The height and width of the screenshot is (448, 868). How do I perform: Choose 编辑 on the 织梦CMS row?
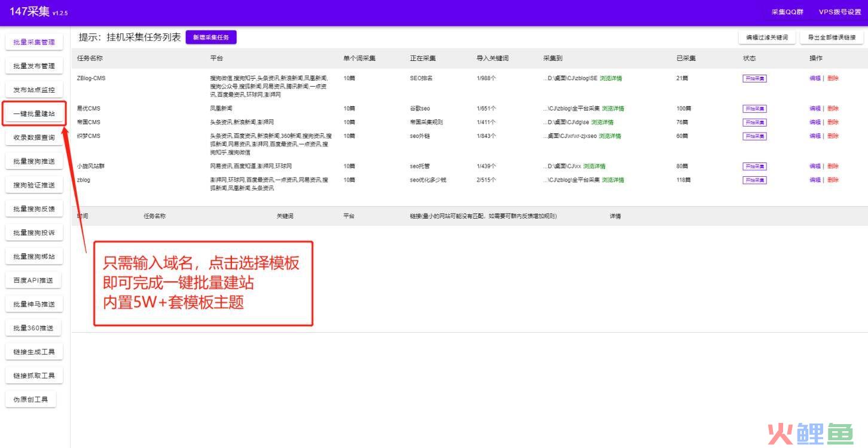coord(815,136)
